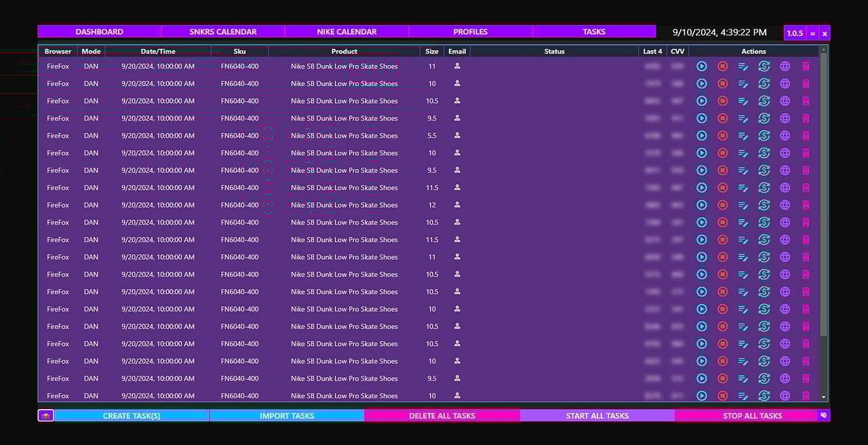Click the Create Task(s) button
868x445 pixels.
[x=132, y=416]
